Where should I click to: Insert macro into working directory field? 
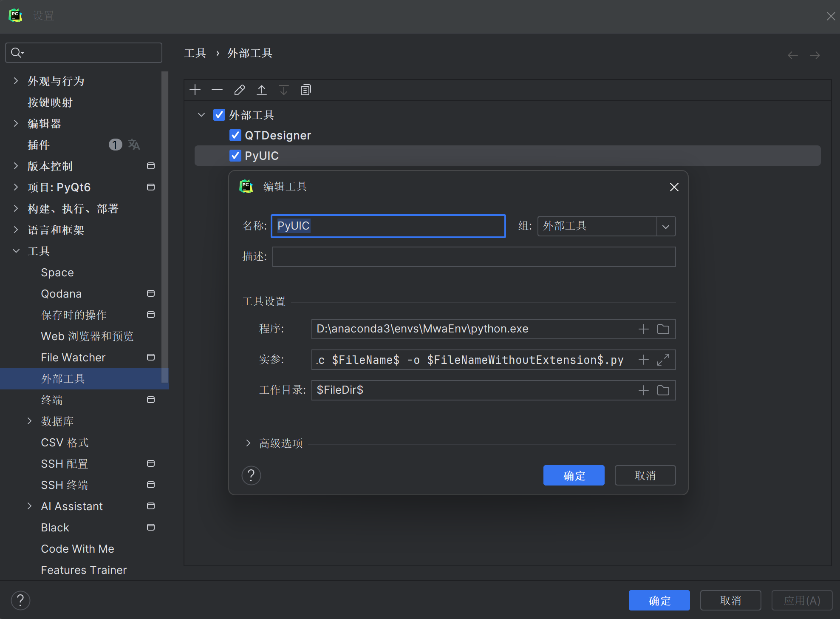point(643,390)
